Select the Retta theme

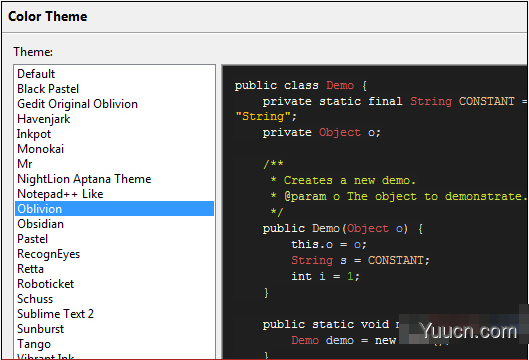coord(114,269)
